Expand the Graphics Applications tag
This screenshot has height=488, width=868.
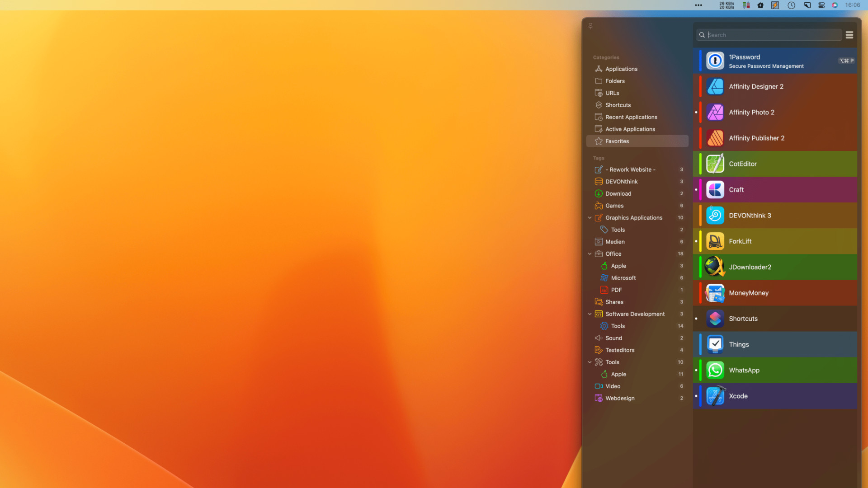tap(590, 217)
